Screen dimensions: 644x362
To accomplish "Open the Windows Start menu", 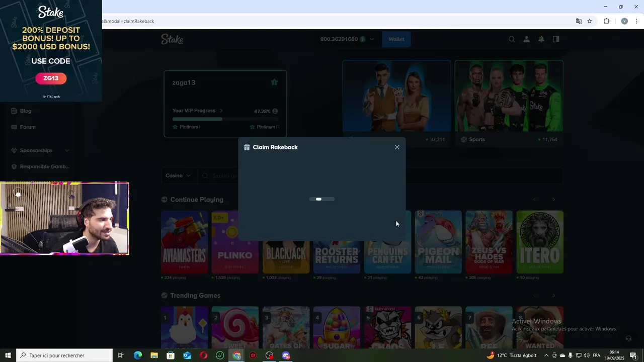I will tap(8, 355).
